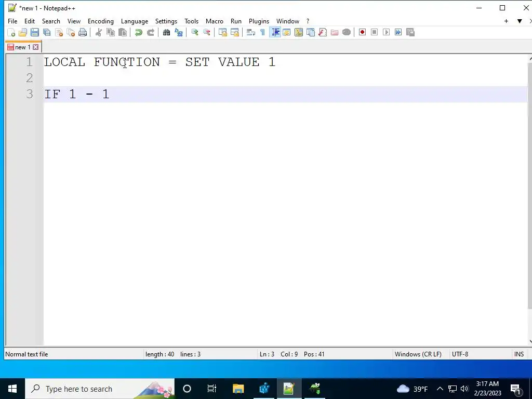Open Find with binoculars icon

(166, 32)
